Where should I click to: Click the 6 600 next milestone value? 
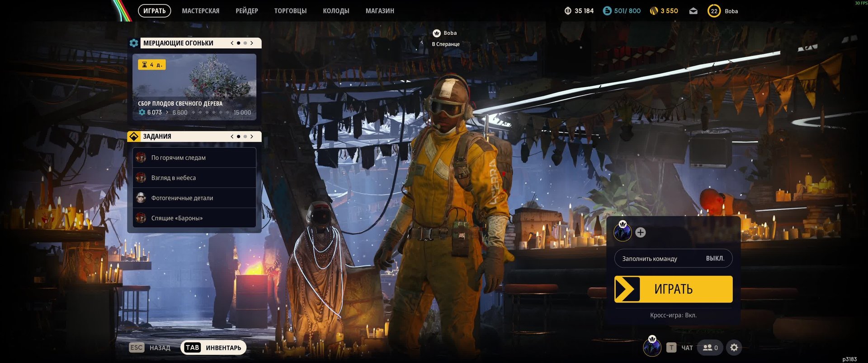pos(179,112)
